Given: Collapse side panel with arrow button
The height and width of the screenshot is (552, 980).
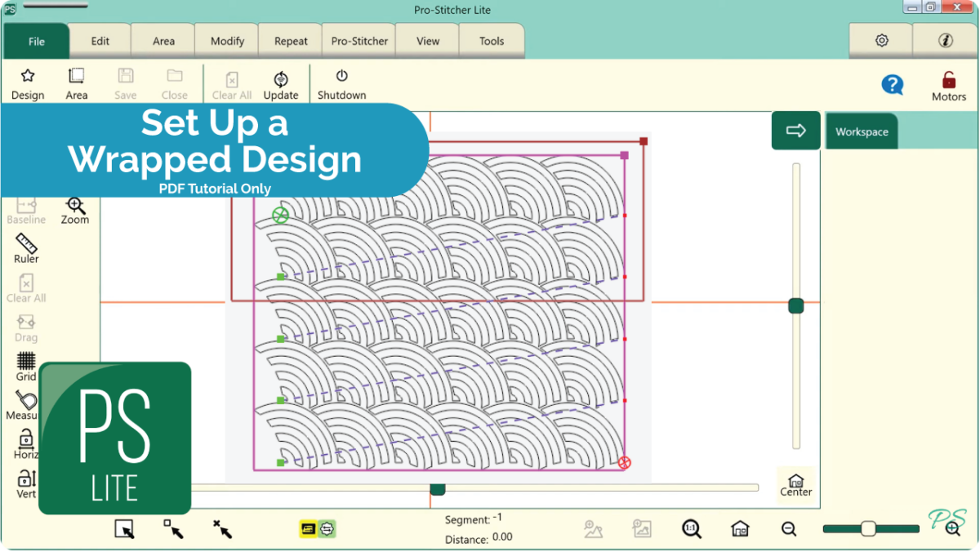Looking at the screenshot, I should [x=795, y=131].
